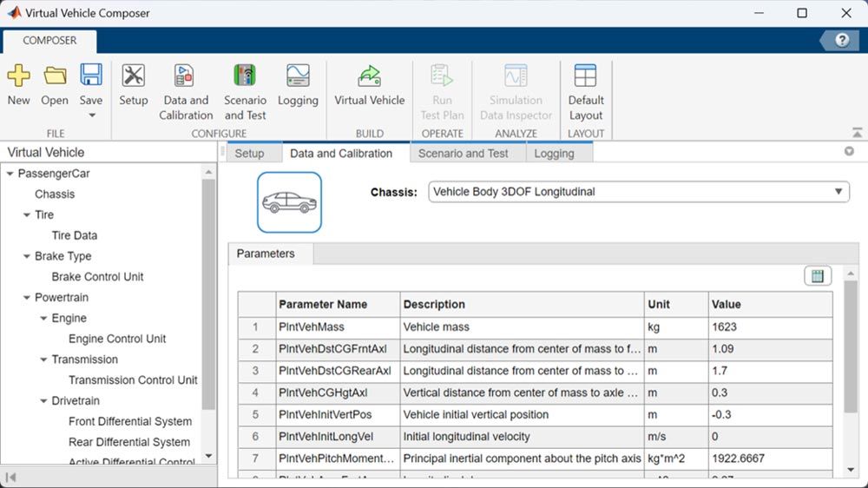Click the Value column header
Image resolution: width=868 pixels, height=488 pixels.
point(770,304)
